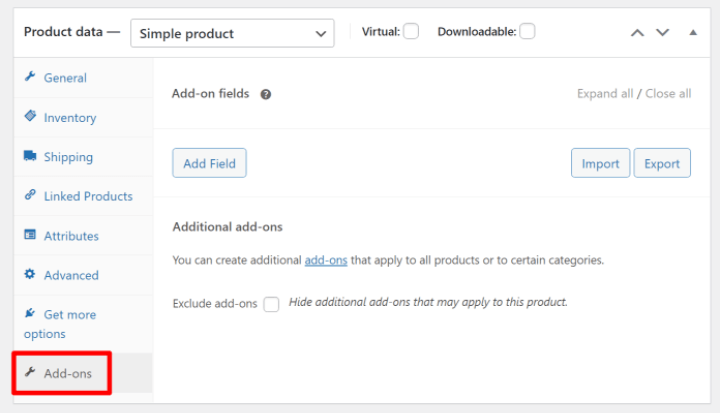Screen dimensions: 720x413
Task: Click the help icon next to Add-on fields
Action: 266,94
